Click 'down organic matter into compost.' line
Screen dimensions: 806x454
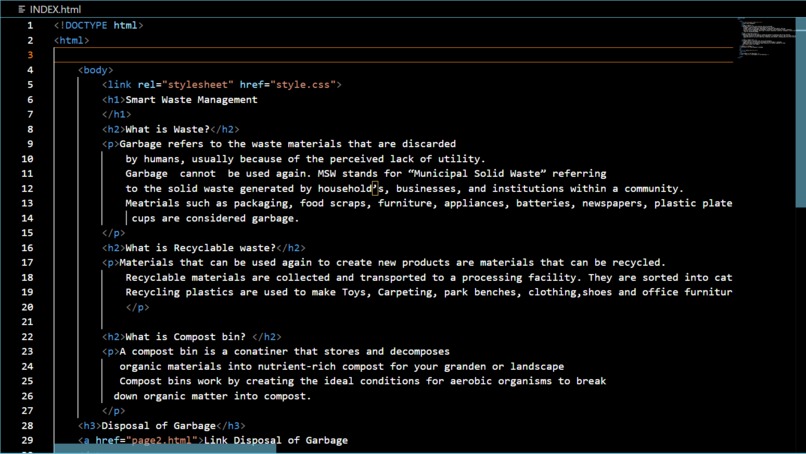pos(212,396)
